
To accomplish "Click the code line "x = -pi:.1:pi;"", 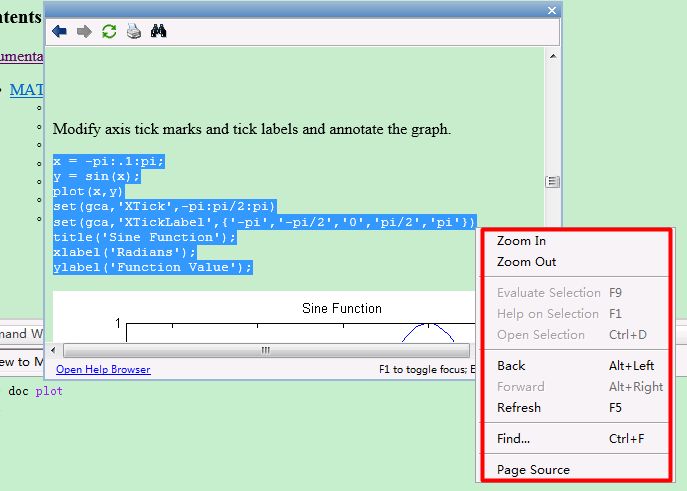I will tap(109, 161).
